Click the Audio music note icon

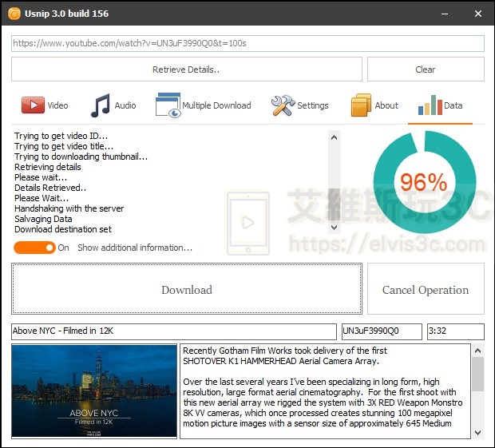coord(101,105)
